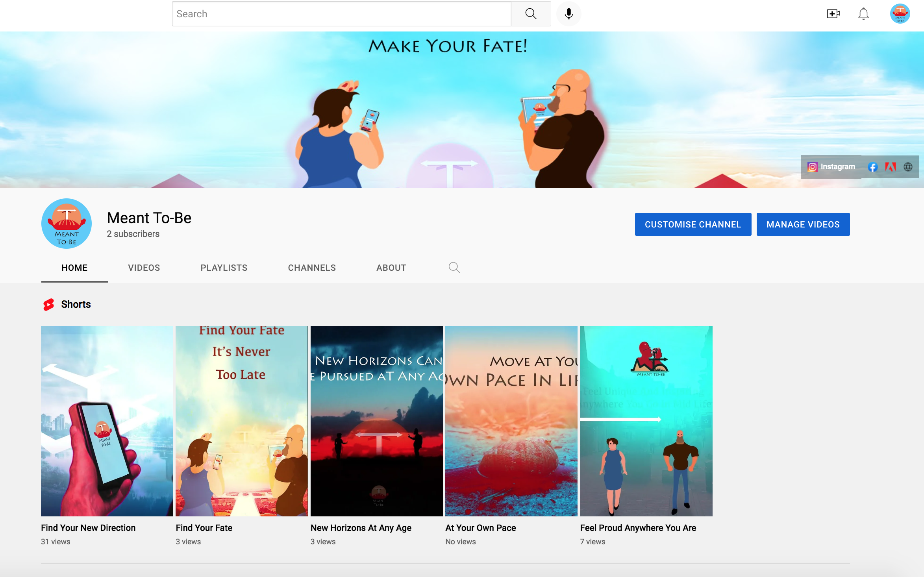
Task: Click the red Shorts logo icon
Action: pyautogui.click(x=49, y=305)
